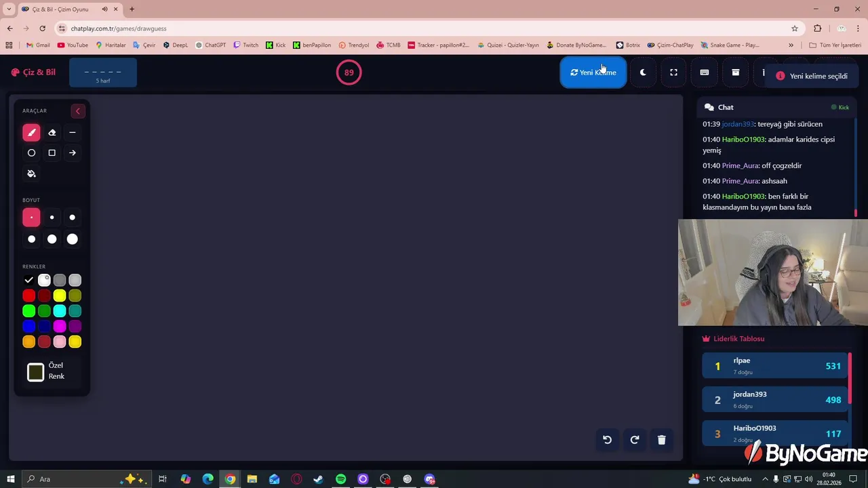
Task: Click the address bar URL
Action: click(x=119, y=28)
